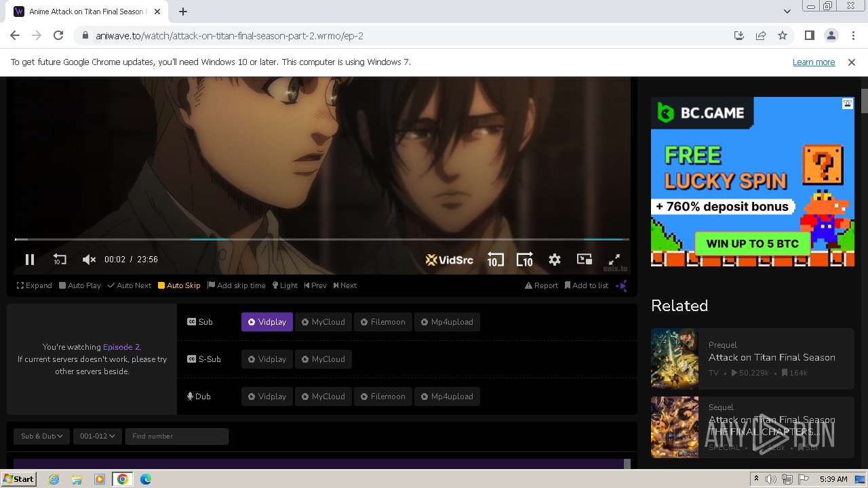Rewind 10 seconds using left replay icon

tap(60, 260)
